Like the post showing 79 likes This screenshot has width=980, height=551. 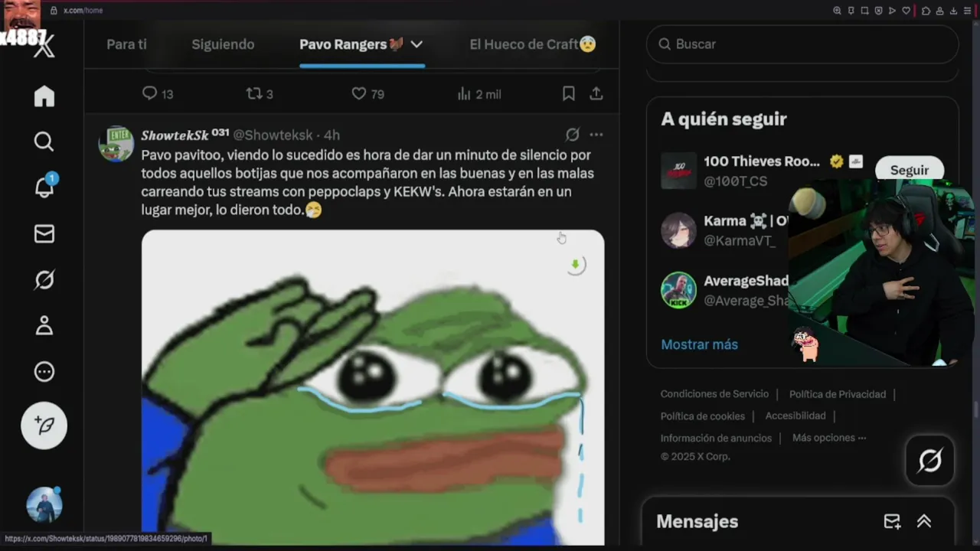(358, 93)
